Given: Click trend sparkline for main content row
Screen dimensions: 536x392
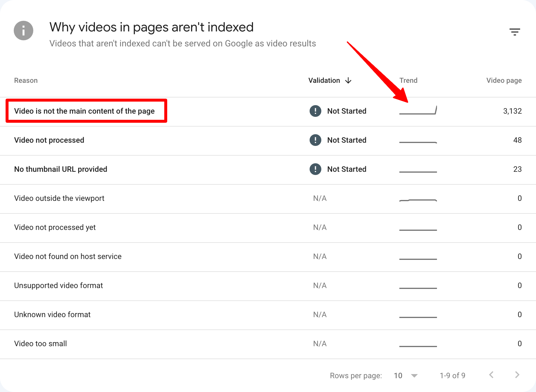Looking at the screenshot, I should [418, 111].
